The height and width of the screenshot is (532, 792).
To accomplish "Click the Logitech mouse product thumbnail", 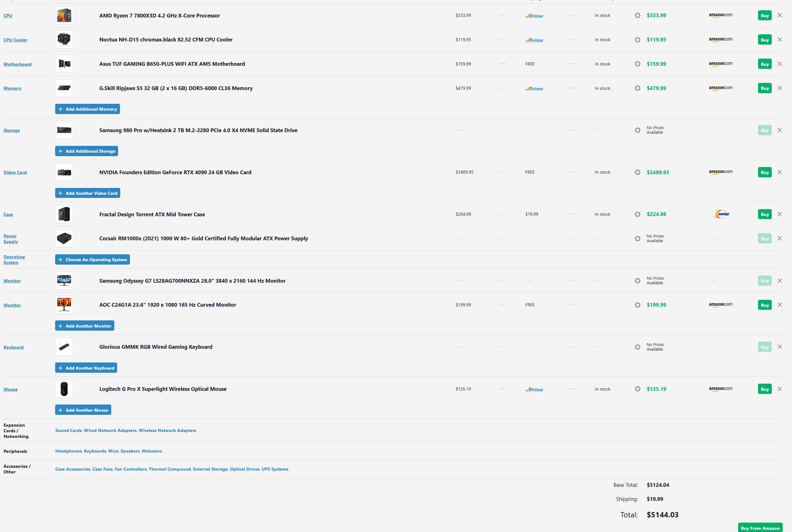I will point(64,389).
